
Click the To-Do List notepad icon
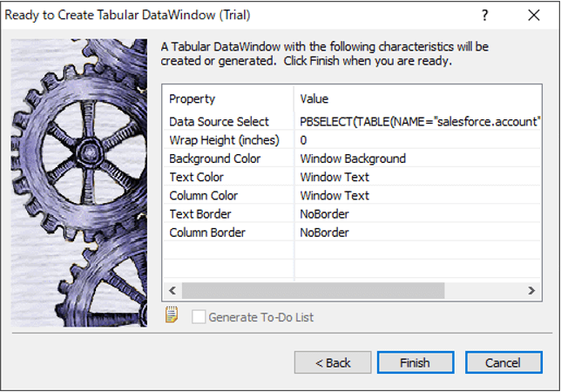[172, 315]
